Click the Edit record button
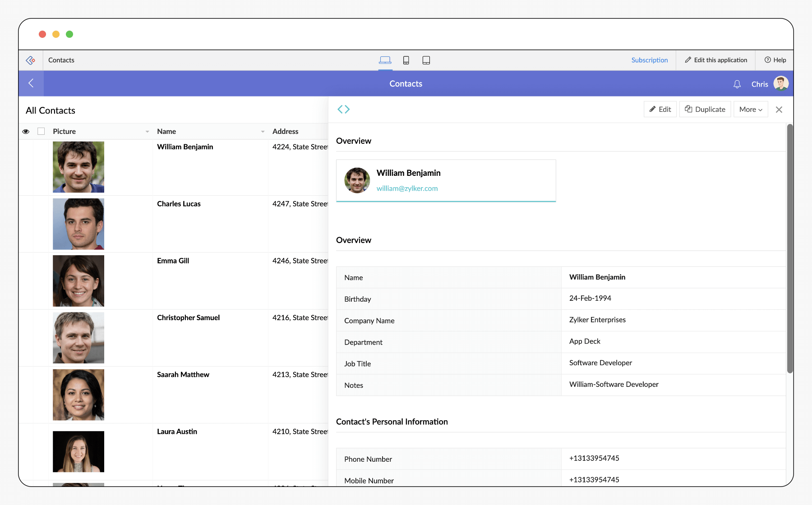The height and width of the screenshot is (505, 812). point(660,110)
